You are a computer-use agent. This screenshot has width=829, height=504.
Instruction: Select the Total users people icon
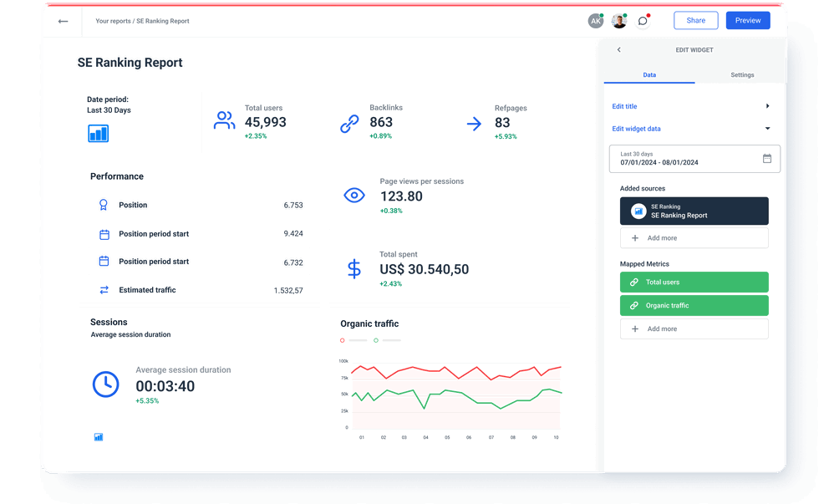click(x=224, y=120)
